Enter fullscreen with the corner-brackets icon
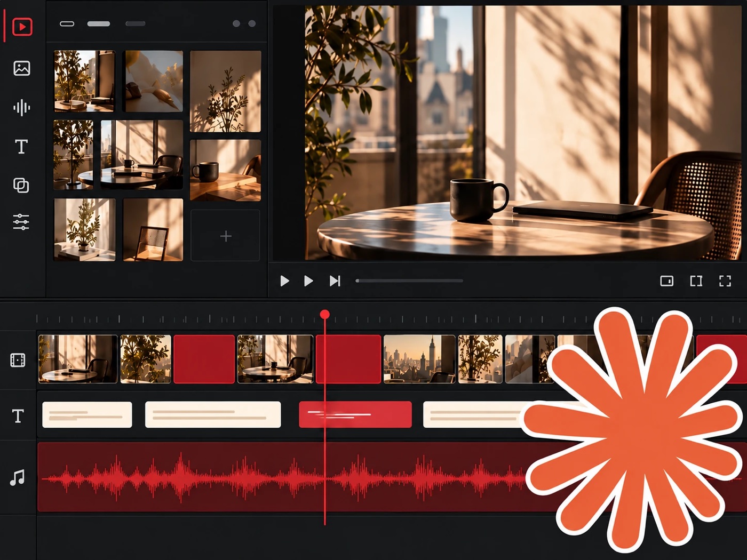The image size is (747, 560). [725, 281]
